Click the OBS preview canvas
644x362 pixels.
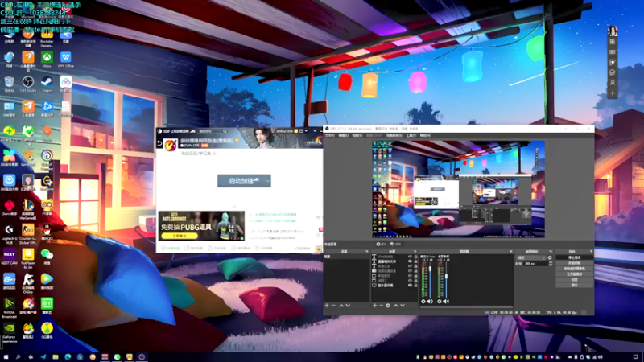[x=458, y=189]
